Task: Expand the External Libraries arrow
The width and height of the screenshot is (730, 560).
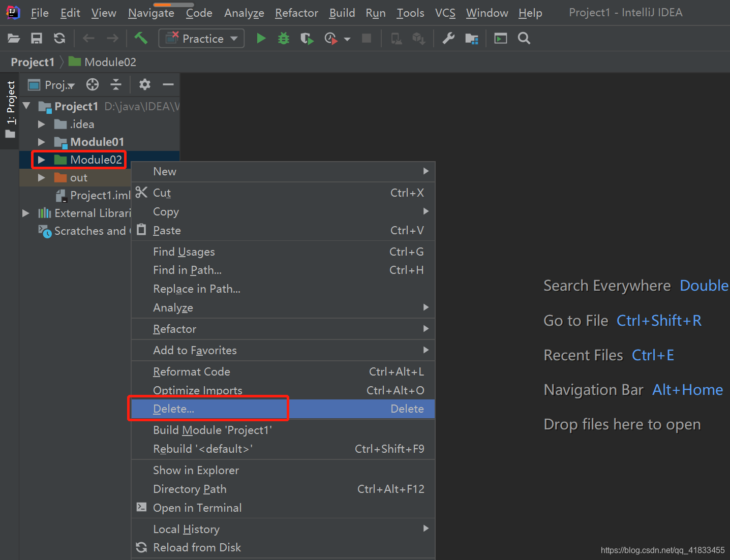Action: coord(26,213)
